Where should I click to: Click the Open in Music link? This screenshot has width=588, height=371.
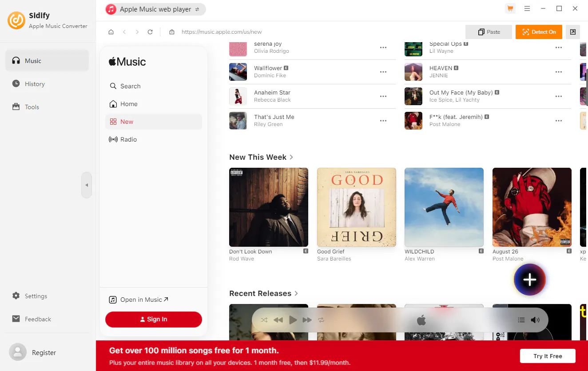[x=139, y=300]
